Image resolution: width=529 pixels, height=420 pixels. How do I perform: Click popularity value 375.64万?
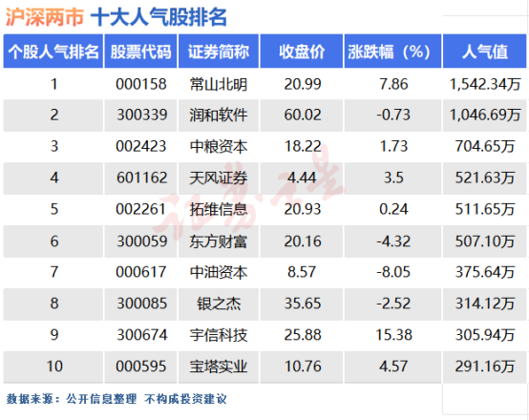[x=485, y=272]
